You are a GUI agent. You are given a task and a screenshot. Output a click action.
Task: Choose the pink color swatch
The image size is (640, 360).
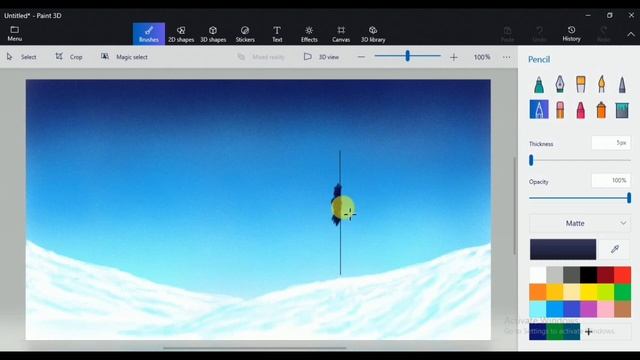pos(605,309)
